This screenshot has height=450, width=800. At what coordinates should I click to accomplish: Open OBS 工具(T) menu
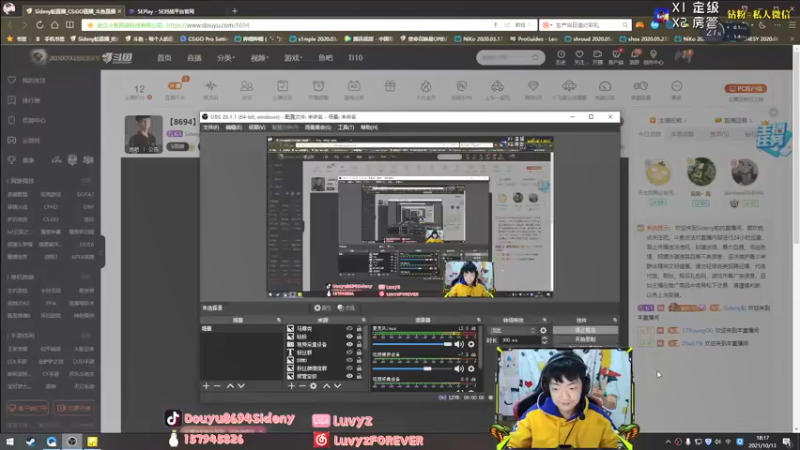click(345, 128)
